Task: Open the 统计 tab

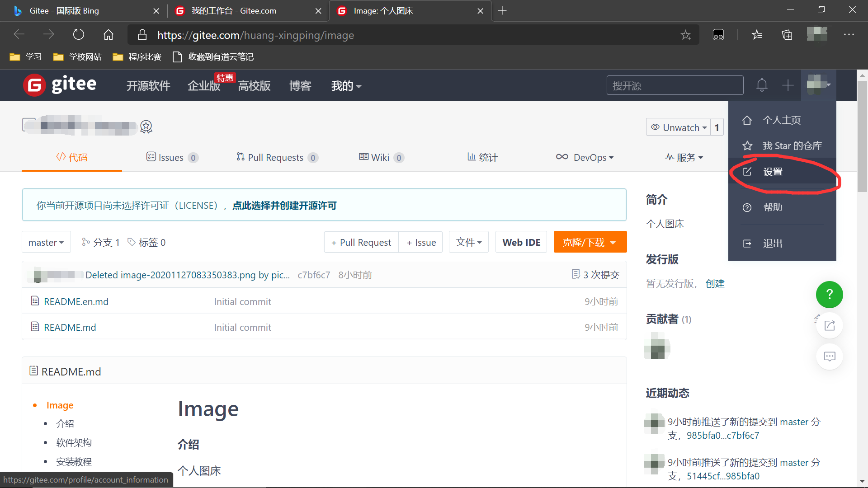Action: coord(482,157)
